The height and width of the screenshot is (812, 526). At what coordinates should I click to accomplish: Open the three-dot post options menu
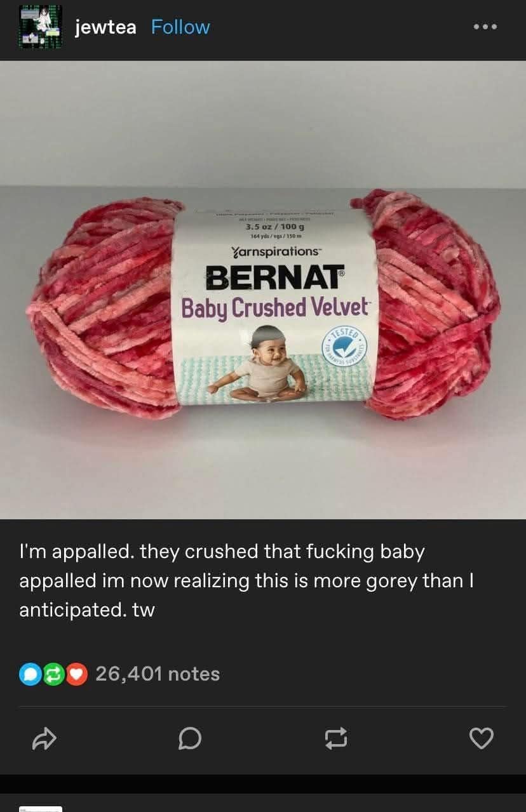[x=485, y=27]
